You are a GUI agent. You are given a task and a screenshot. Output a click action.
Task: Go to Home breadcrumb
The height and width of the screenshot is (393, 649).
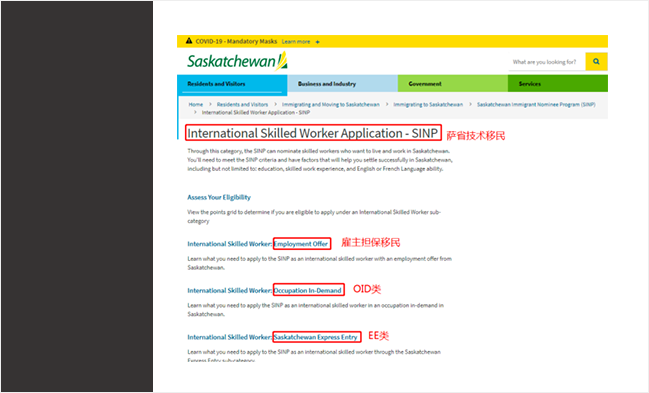tap(196, 105)
